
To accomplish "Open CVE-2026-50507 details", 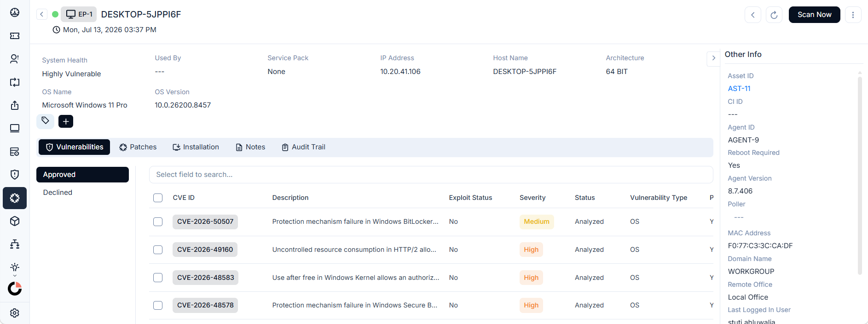I will coord(205,222).
